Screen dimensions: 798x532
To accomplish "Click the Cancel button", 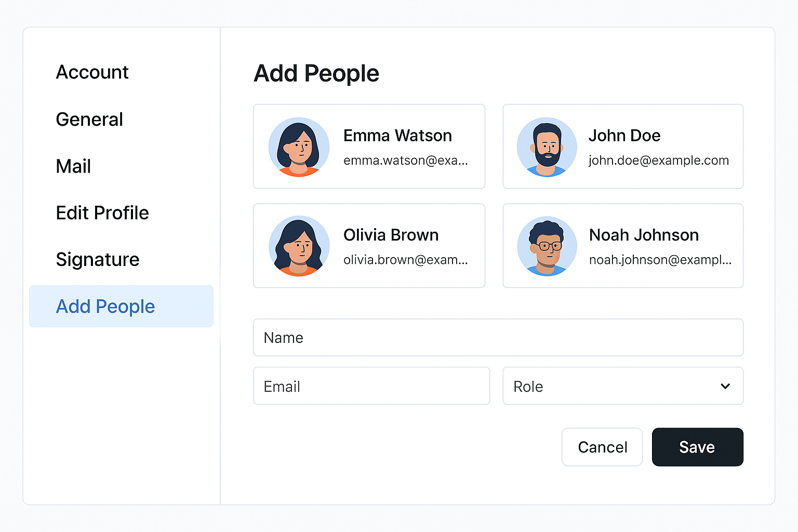I will click(x=602, y=447).
